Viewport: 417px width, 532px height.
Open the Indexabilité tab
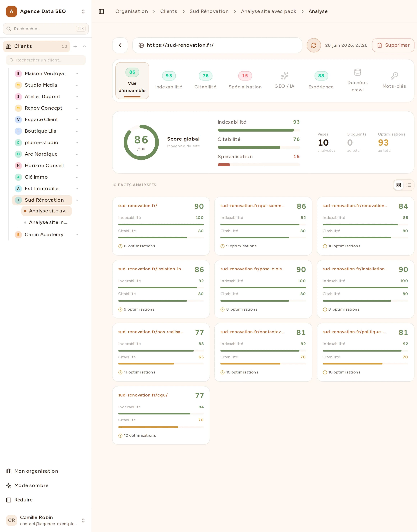coord(169,81)
